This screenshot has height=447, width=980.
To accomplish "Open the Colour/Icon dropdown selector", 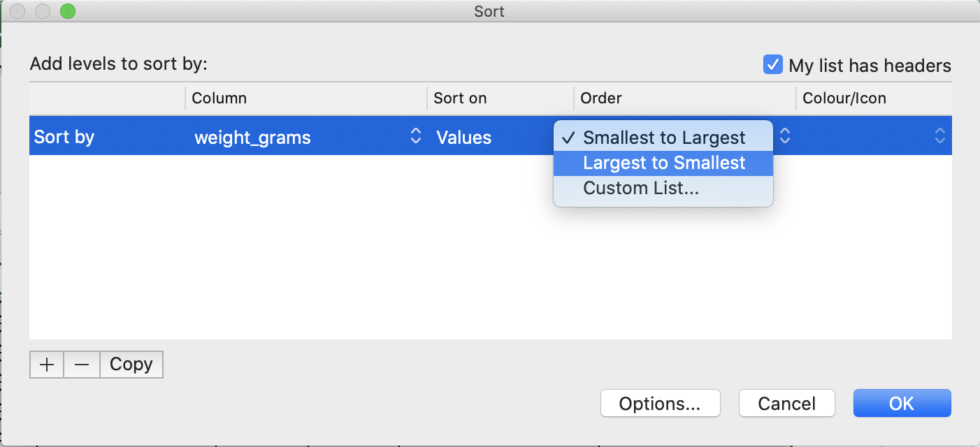I will tap(874, 137).
